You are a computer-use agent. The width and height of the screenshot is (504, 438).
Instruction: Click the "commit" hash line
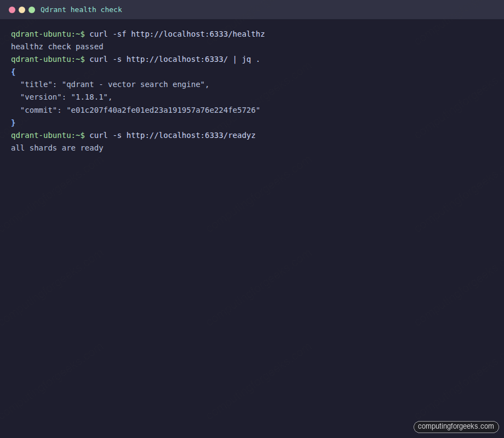140,110
